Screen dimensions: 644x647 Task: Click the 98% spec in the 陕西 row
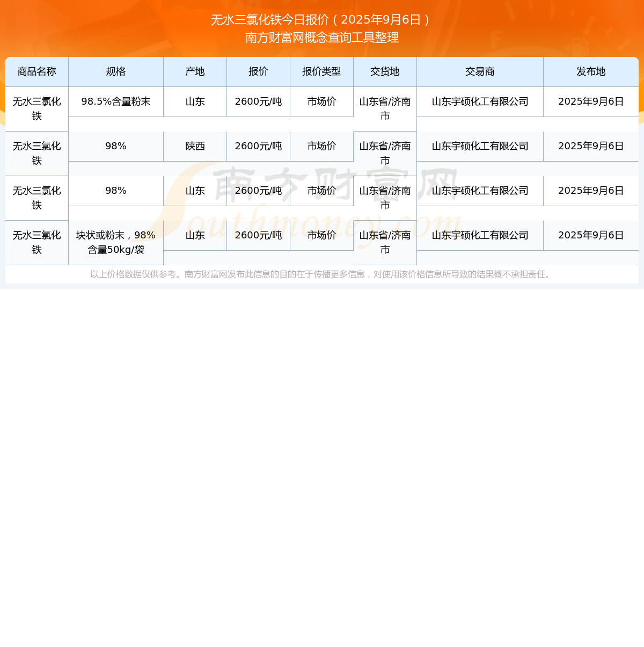(x=116, y=146)
